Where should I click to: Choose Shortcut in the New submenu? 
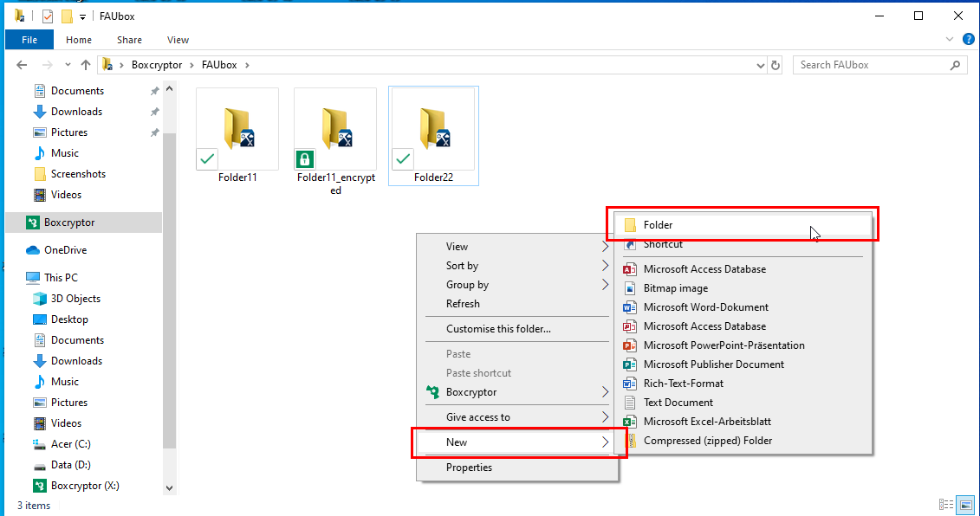coord(743,244)
